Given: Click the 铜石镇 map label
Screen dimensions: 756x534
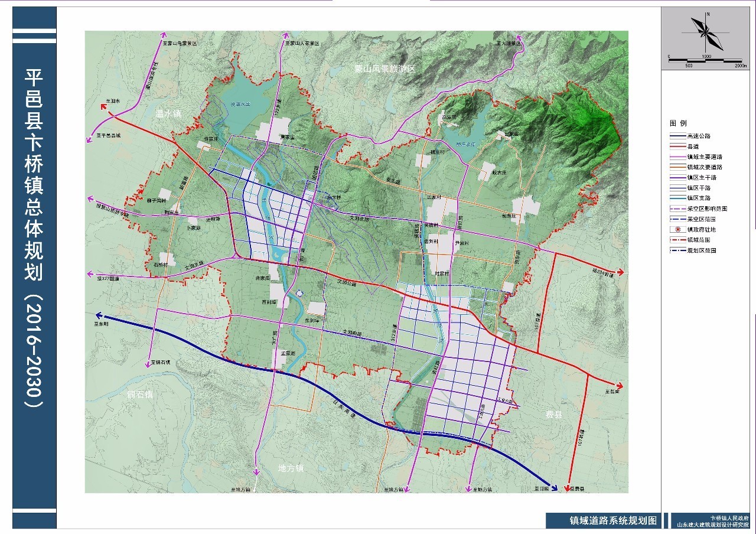Looking at the screenshot, I should click(140, 395).
